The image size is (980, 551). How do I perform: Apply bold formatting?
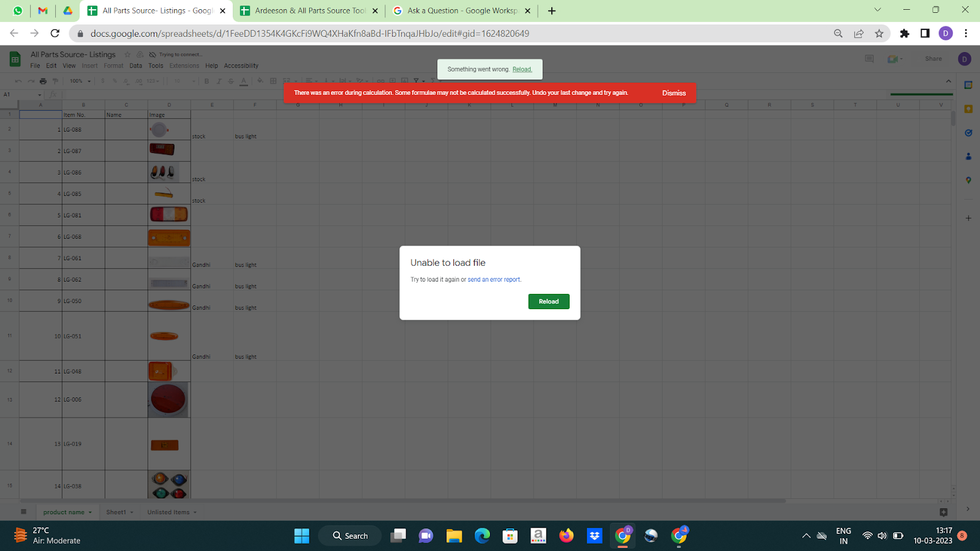click(x=206, y=80)
